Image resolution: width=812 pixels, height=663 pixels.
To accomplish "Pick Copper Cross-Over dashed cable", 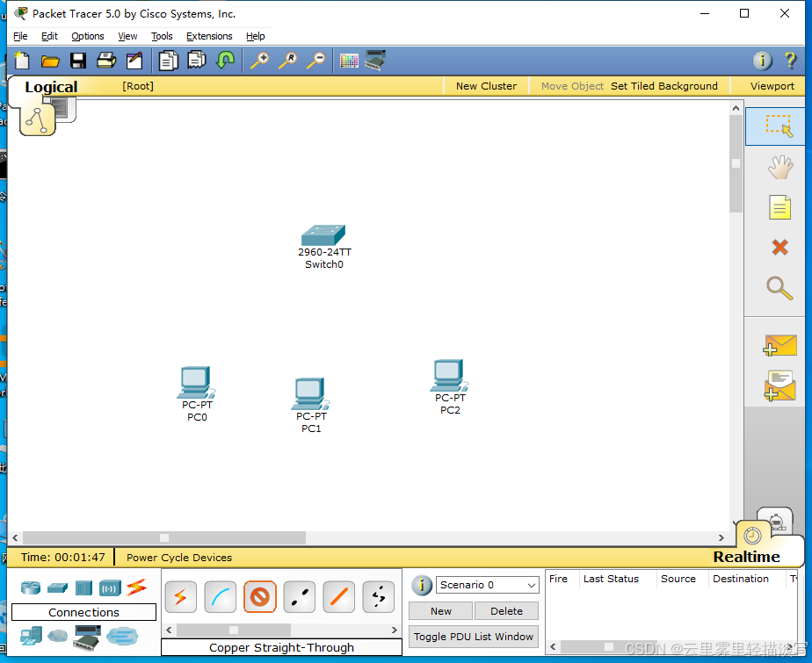I will 300,597.
